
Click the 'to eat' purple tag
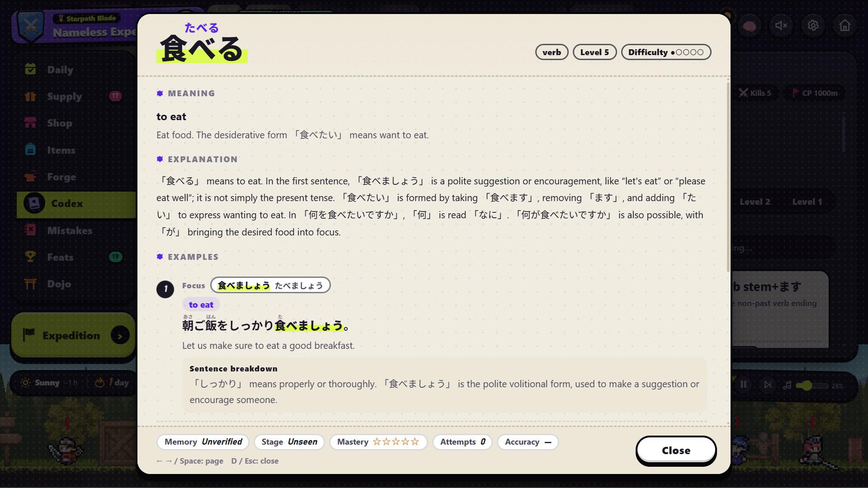point(201,305)
